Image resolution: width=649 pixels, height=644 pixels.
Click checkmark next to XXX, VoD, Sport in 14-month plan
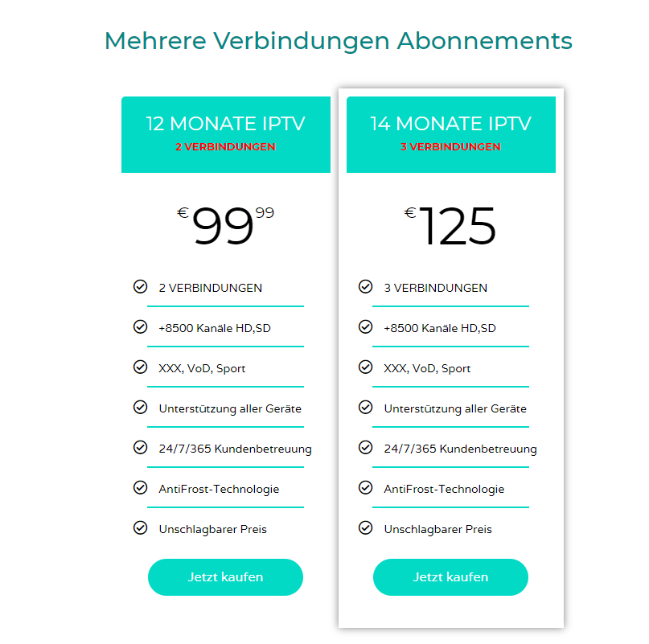click(x=365, y=367)
